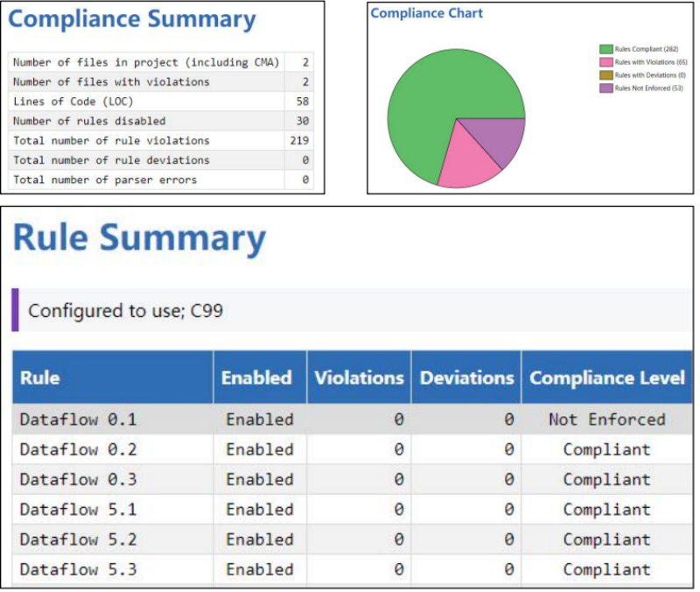Image resolution: width=700 pixels, height=592 pixels.
Task: Select the Dataflow 0.1 rule row
Action: point(78,419)
